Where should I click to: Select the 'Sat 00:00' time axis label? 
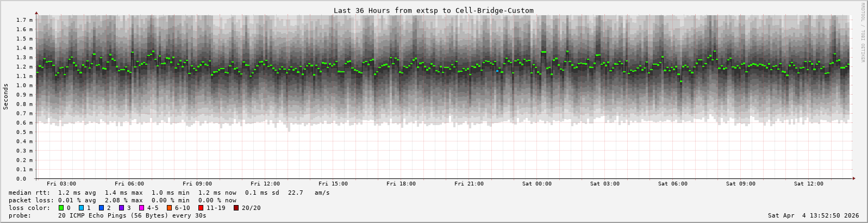pyautogui.click(x=537, y=184)
